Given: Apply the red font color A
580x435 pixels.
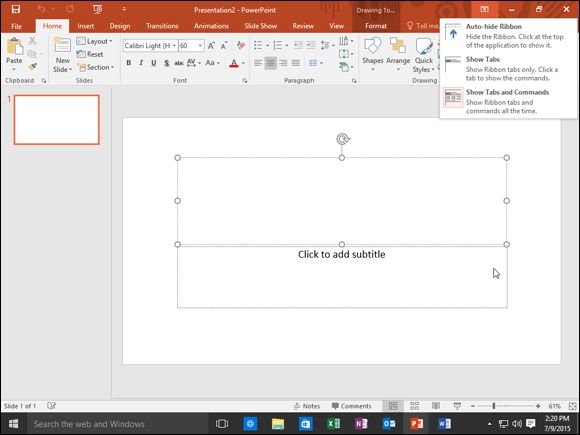Looking at the screenshot, I should (x=233, y=63).
